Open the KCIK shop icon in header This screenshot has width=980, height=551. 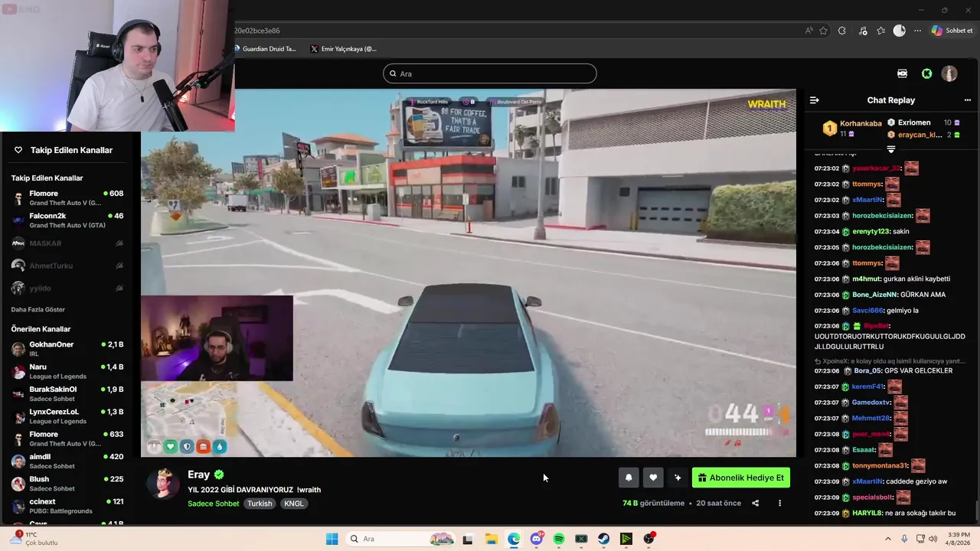click(x=903, y=73)
